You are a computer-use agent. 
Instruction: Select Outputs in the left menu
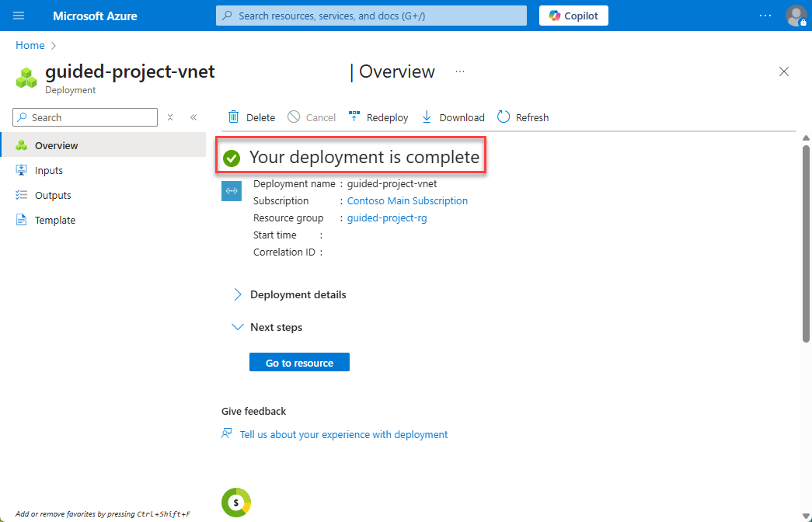pyautogui.click(x=103, y=195)
